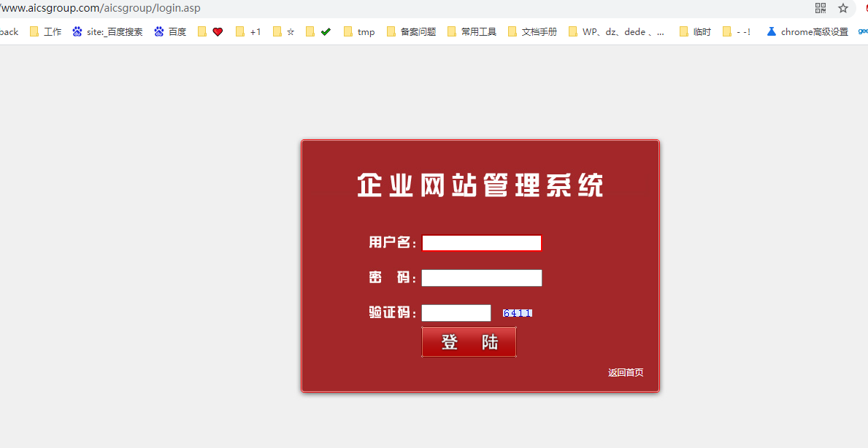Click into the 密码 password field

pyautogui.click(x=482, y=278)
